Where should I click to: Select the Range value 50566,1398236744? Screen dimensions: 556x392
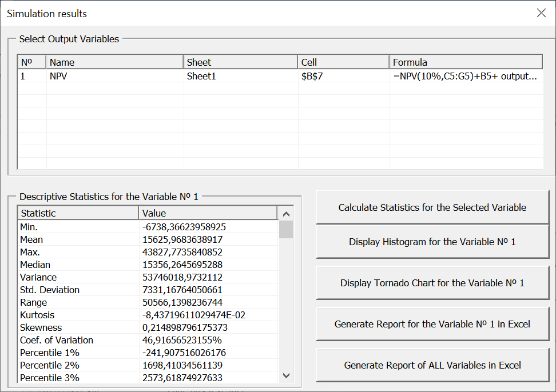(x=182, y=302)
